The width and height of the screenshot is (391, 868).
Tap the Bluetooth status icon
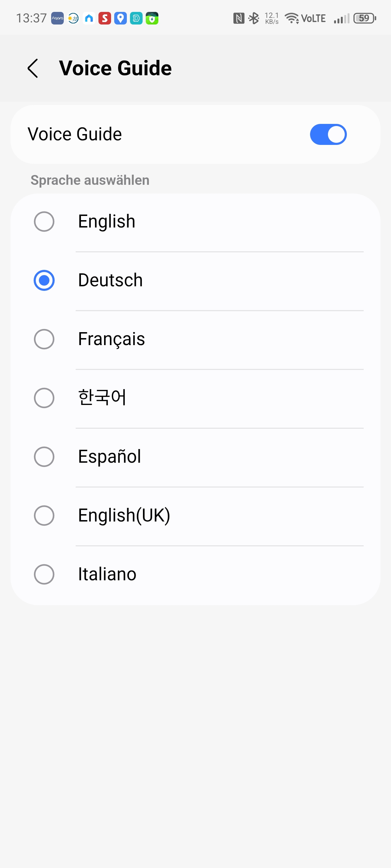tap(254, 18)
